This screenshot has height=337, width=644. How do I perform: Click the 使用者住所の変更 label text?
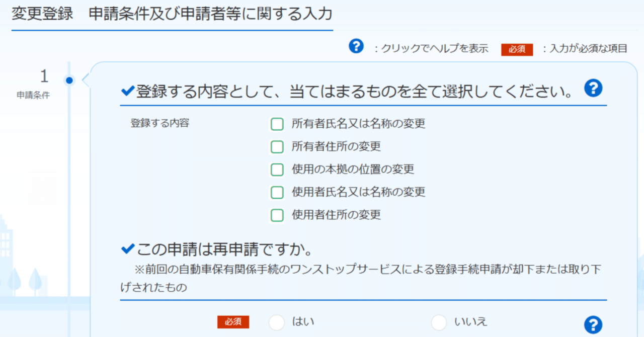point(336,215)
